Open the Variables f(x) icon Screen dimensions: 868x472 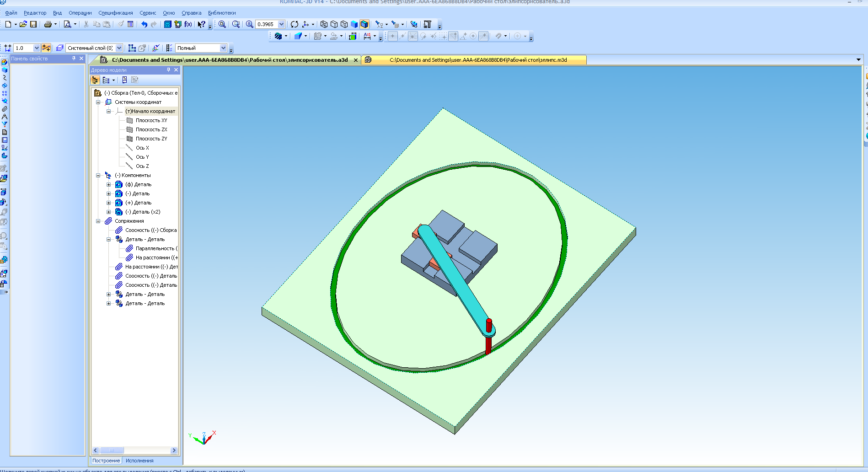coord(188,24)
